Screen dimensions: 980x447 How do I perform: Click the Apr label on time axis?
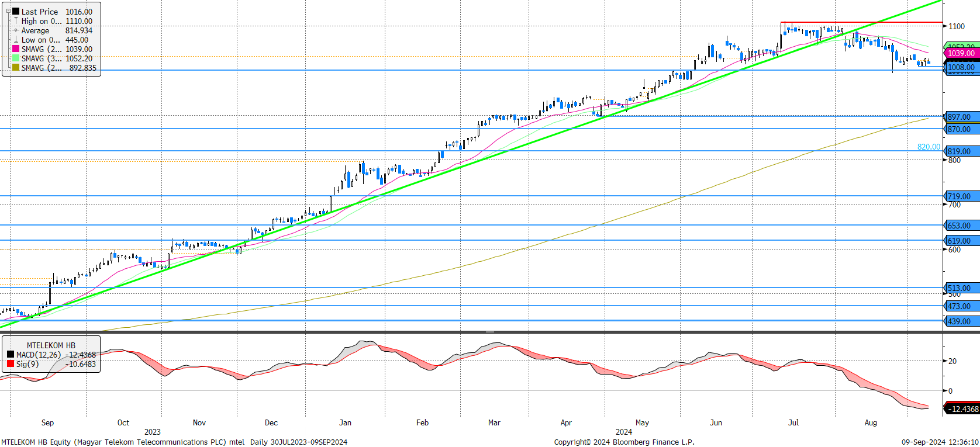point(566,422)
